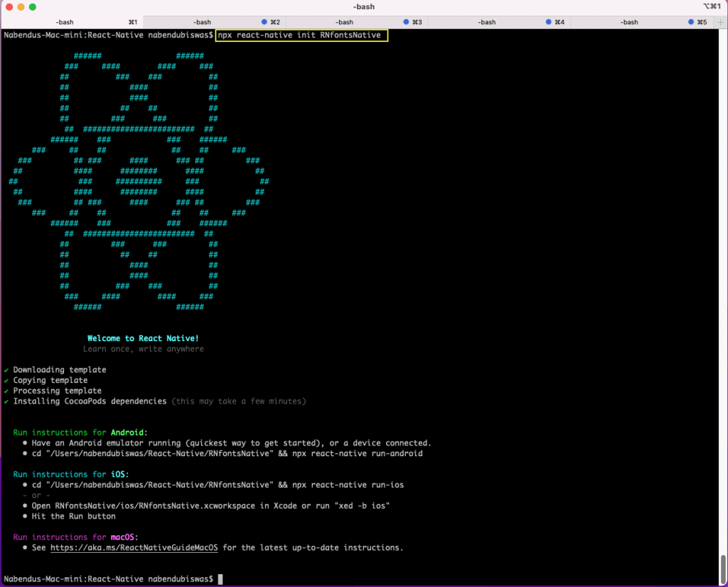Viewport: 728px width, 587px height.
Task: Select the fifth -bash terminal tab
Action: [x=630, y=21]
